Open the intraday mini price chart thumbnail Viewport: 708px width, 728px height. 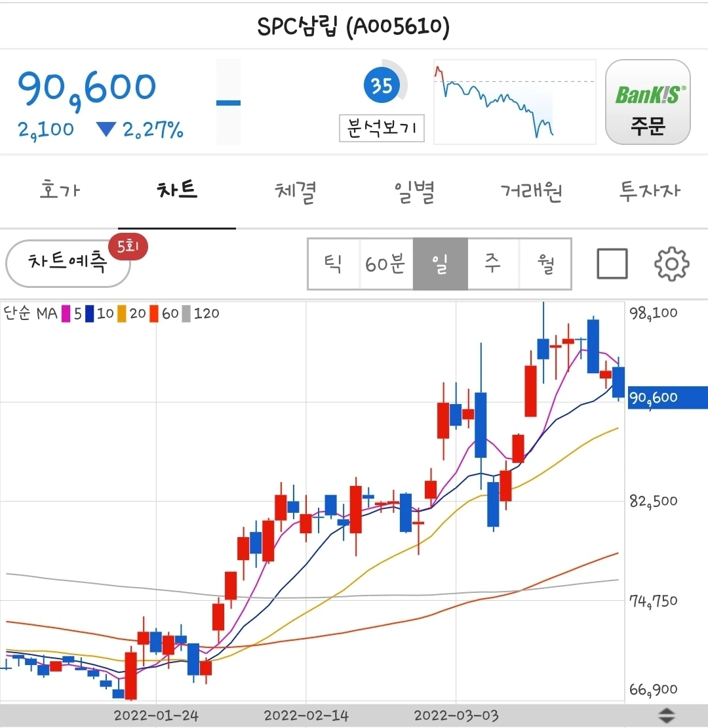tap(515, 102)
